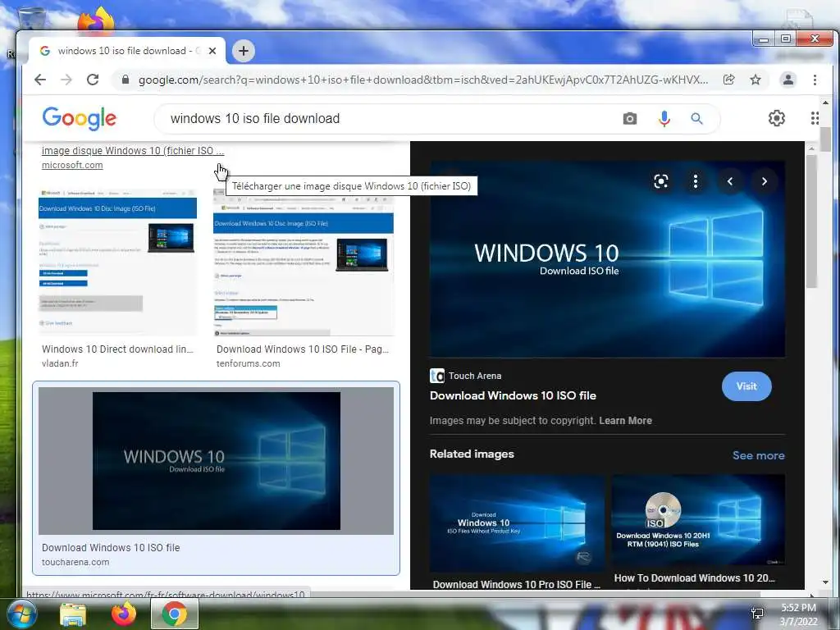
Task: Reload the current page
Action: (93, 80)
